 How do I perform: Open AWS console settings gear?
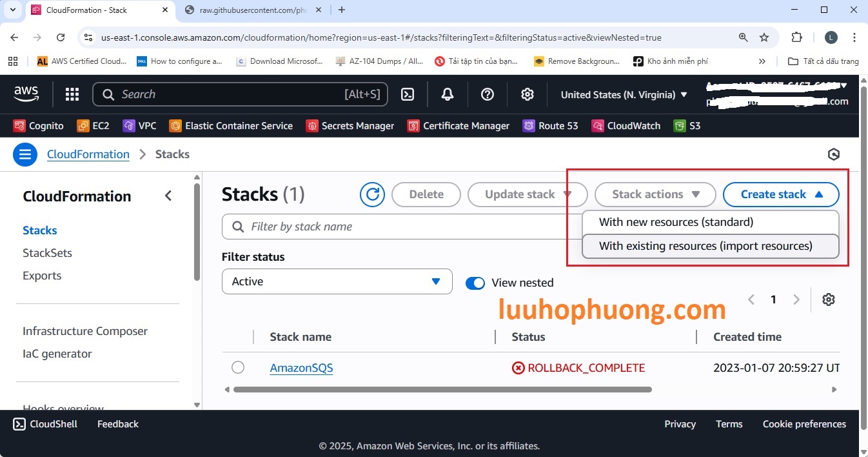pyautogui.click(x=528, y=95)
